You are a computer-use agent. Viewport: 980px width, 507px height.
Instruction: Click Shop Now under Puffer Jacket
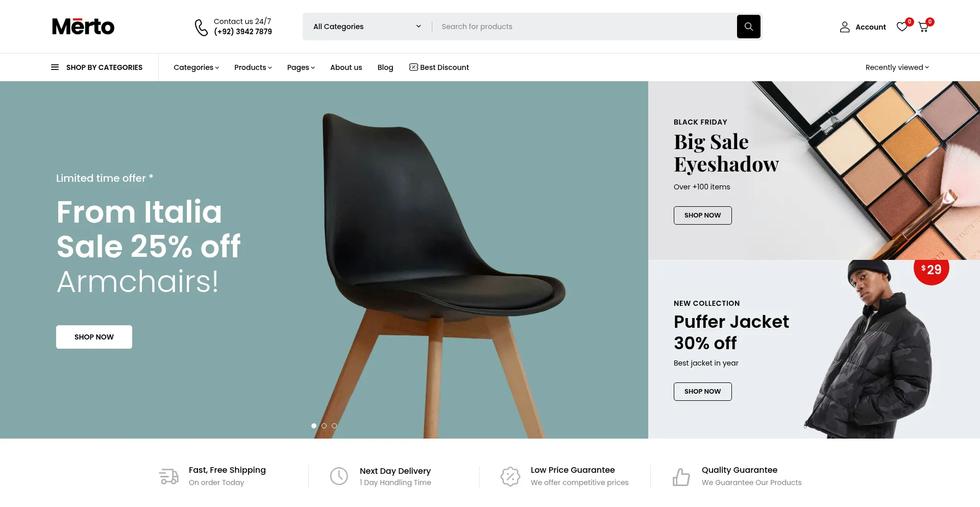pos(702,392)
